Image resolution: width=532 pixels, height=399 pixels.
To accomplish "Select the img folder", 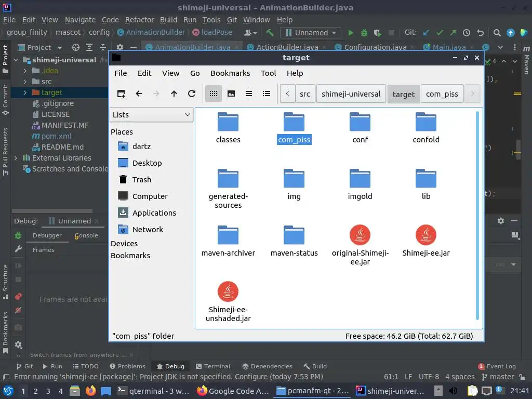I will click(294, 184).
